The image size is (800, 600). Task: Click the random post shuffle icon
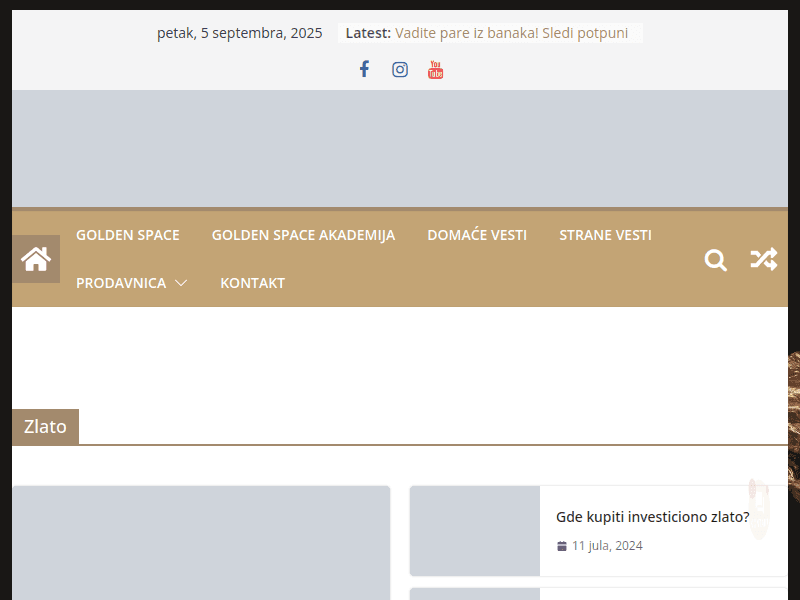coord(763,260)
